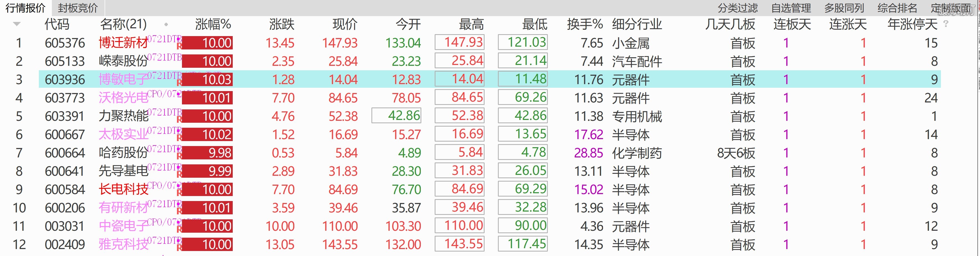Image resolution: width=980 pixels, height=256 pixels.
Task: Click stock code 600206
Action: (x=65, y=208)
